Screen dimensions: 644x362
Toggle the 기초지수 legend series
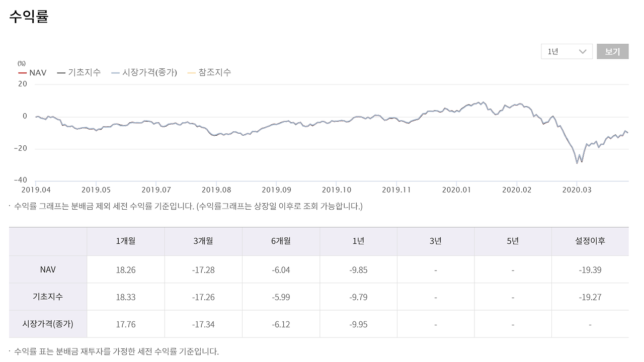click(x=78, y=72)
